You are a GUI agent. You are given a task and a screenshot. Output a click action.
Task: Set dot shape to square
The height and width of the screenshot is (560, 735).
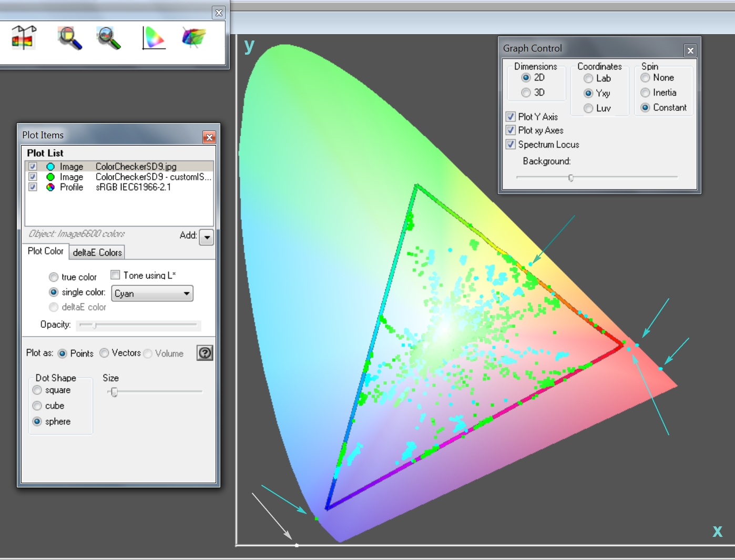(37, 390)
